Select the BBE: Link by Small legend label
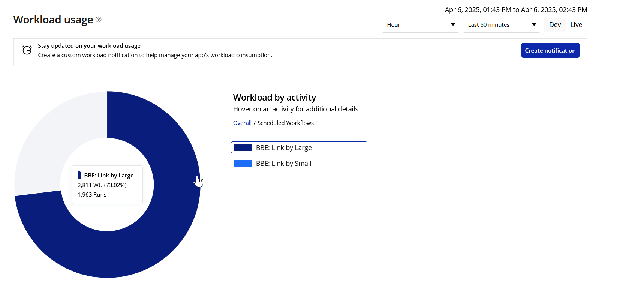Viewport: 644px width, 296px height. [x=284, y=164]
